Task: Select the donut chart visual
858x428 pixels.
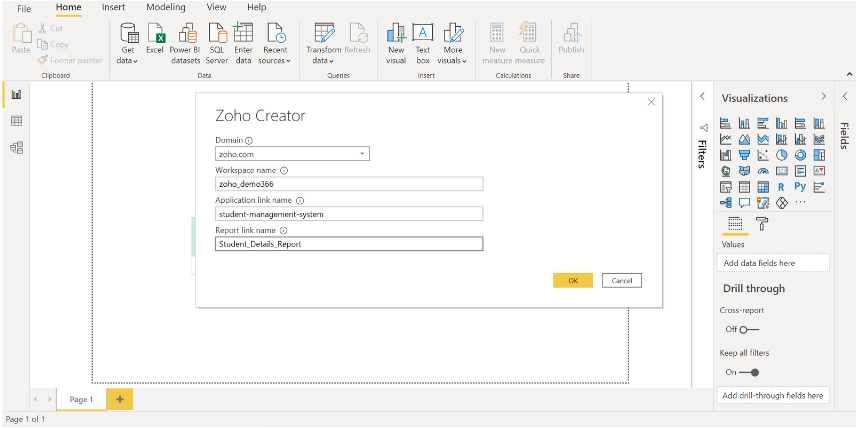Action: pos(800,155)
